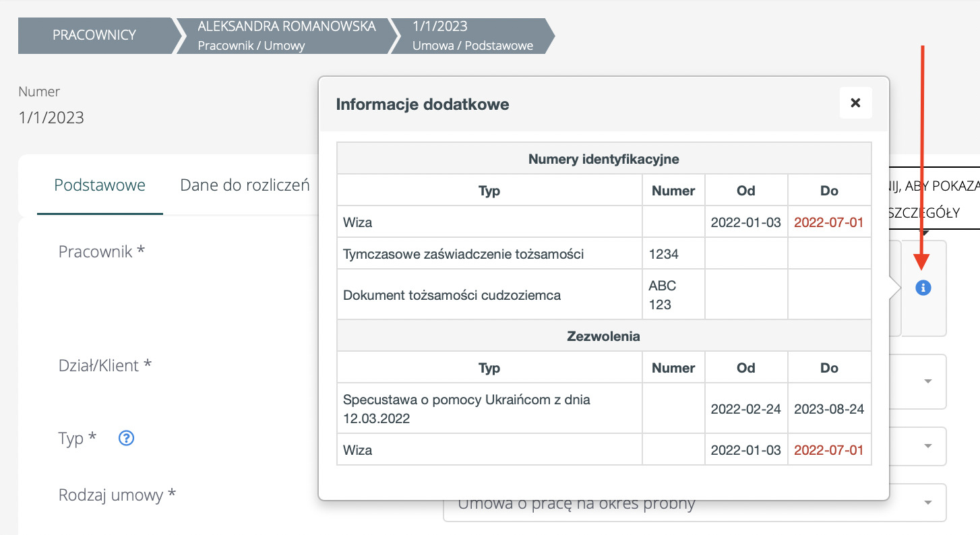Select the Tymczasowe zaświadczenie tożsamości row
The image size is (980, 535).
[x=463, y=254]
